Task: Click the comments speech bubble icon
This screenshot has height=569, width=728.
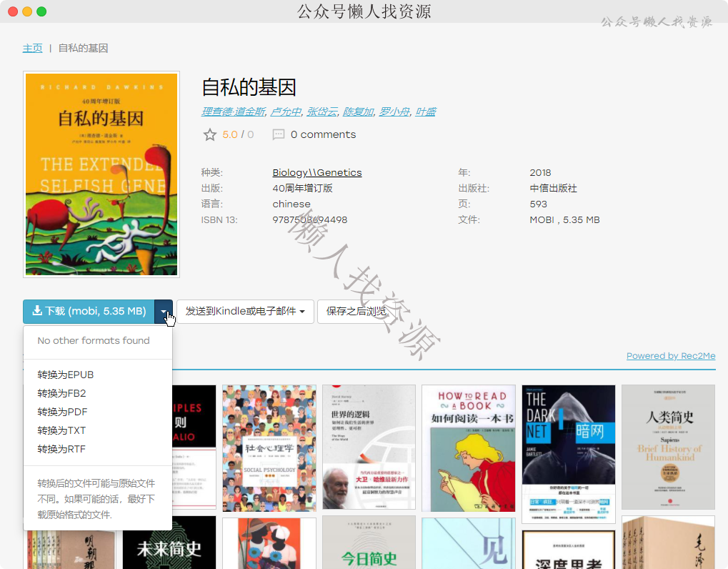Action: click(279, 134)
